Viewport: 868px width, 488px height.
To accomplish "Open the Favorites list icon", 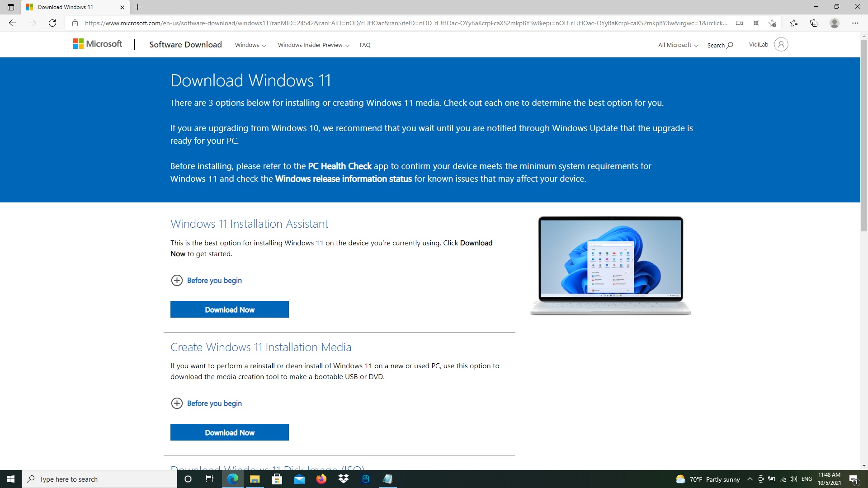I will point(794,23).
